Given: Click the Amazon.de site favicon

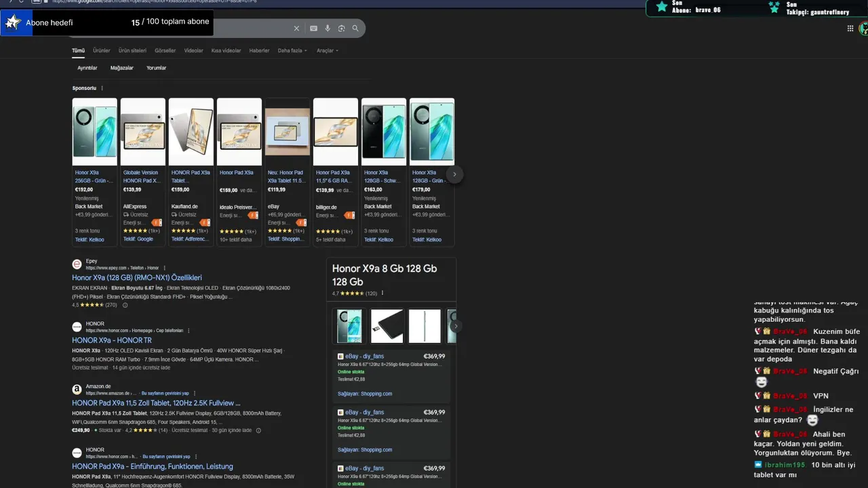Looking at the screenshot, I should 77,390.
